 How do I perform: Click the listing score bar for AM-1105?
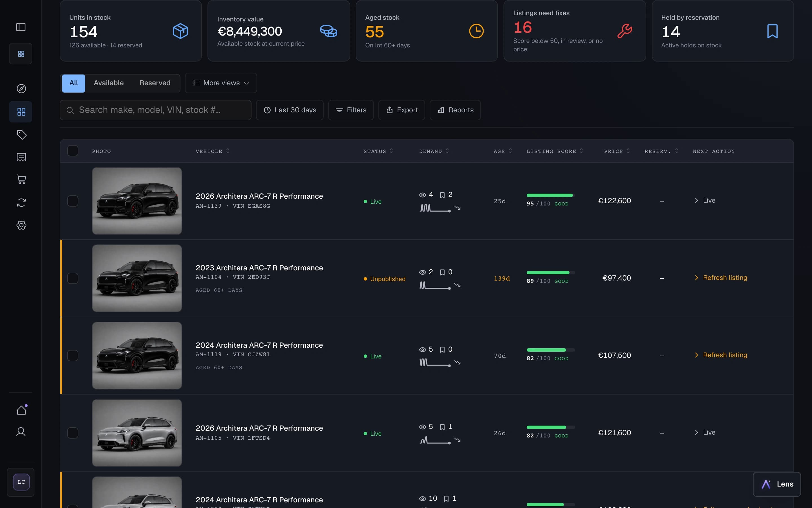[551, 427]
